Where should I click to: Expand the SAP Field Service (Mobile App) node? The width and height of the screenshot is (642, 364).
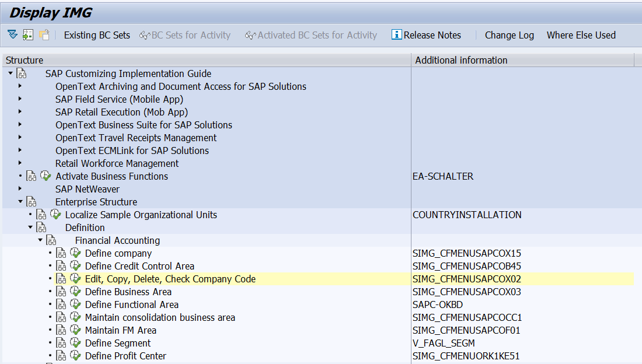coord(20,99)
